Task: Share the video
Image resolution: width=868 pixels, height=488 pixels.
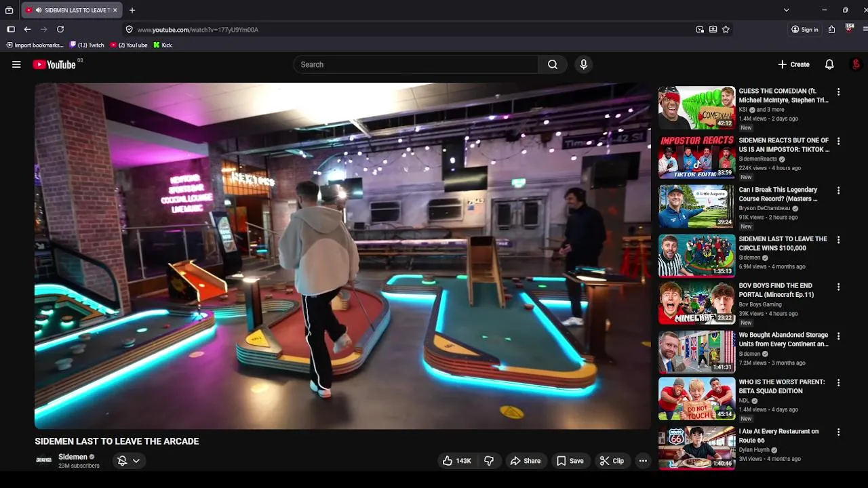Action: click(526, 461)
